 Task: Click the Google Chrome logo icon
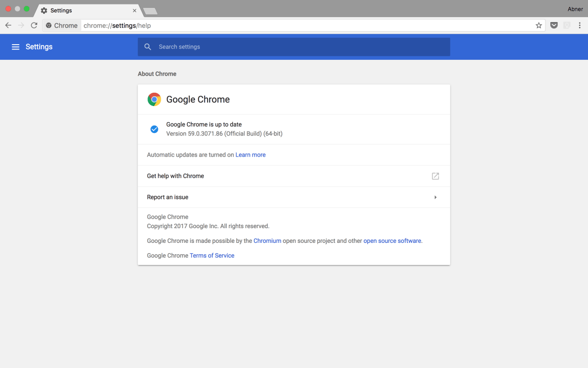pyautogui.click(x=154, y=99)
